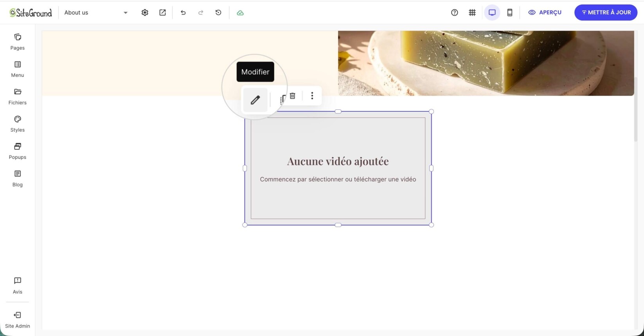
Task: Click the pencil Modifier edit button
Action: (255, 100)
